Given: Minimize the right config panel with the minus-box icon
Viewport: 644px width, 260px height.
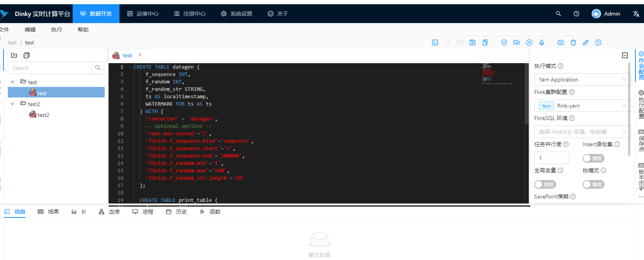Looking at the screenshot, I should [625, 55].
